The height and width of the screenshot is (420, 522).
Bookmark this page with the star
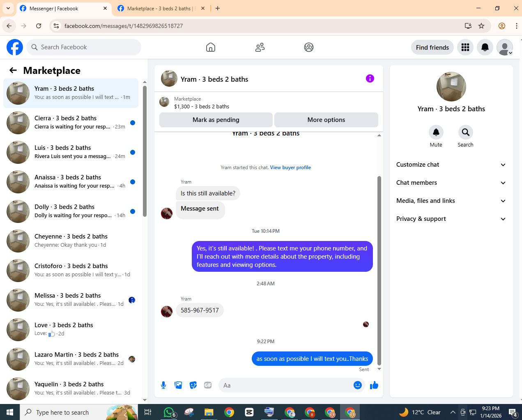click(481, 26)
